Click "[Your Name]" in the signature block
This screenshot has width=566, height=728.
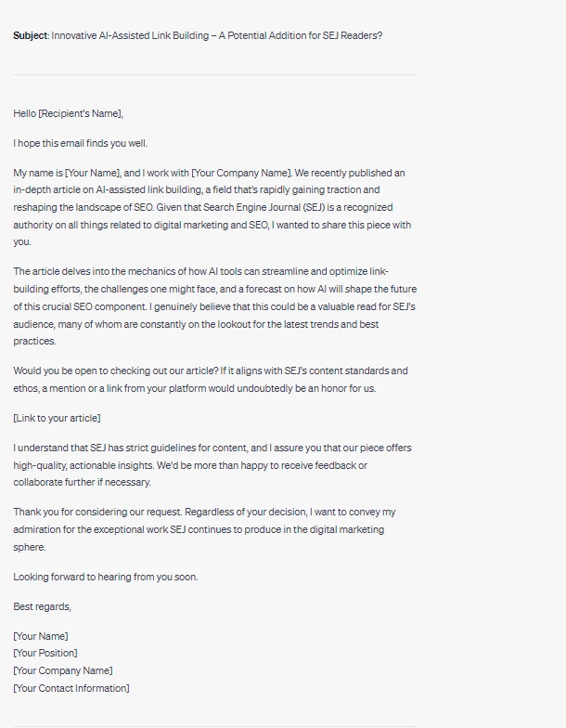(x=40, y=636)
